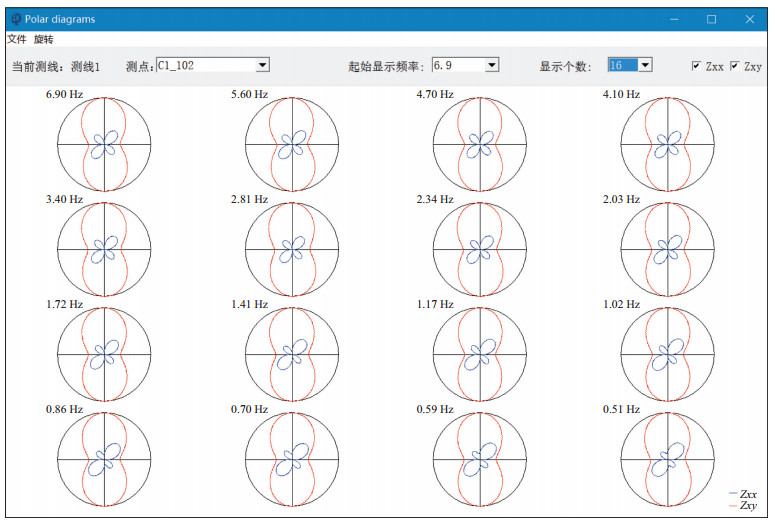Open the 旋转 menu
This screenshot has width=775, height=521.
pos(43,39)
